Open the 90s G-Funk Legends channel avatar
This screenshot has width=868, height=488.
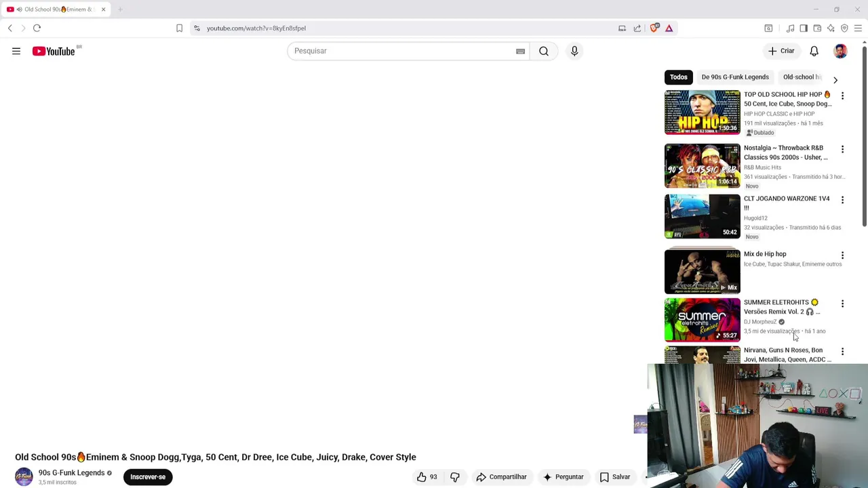[24, 477]
